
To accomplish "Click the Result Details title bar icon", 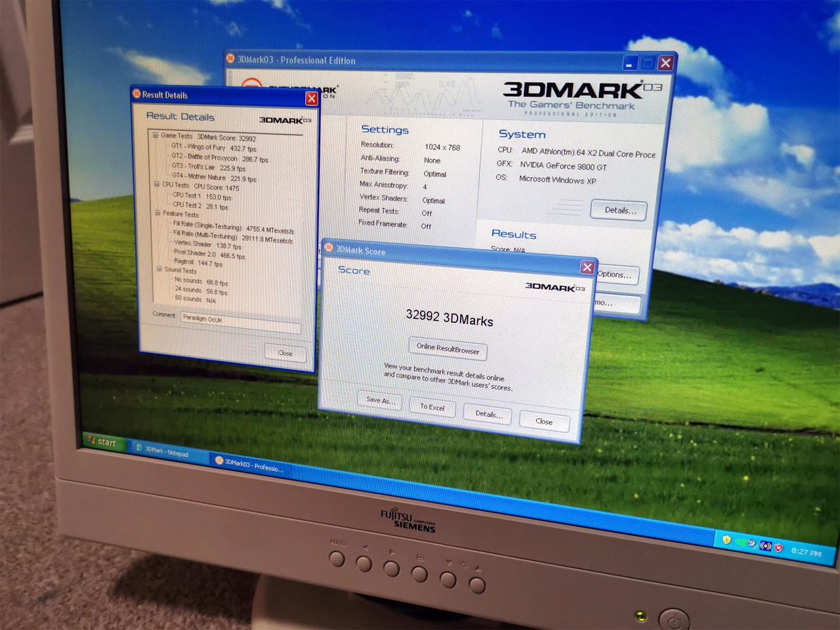I will tap(136, 94).
